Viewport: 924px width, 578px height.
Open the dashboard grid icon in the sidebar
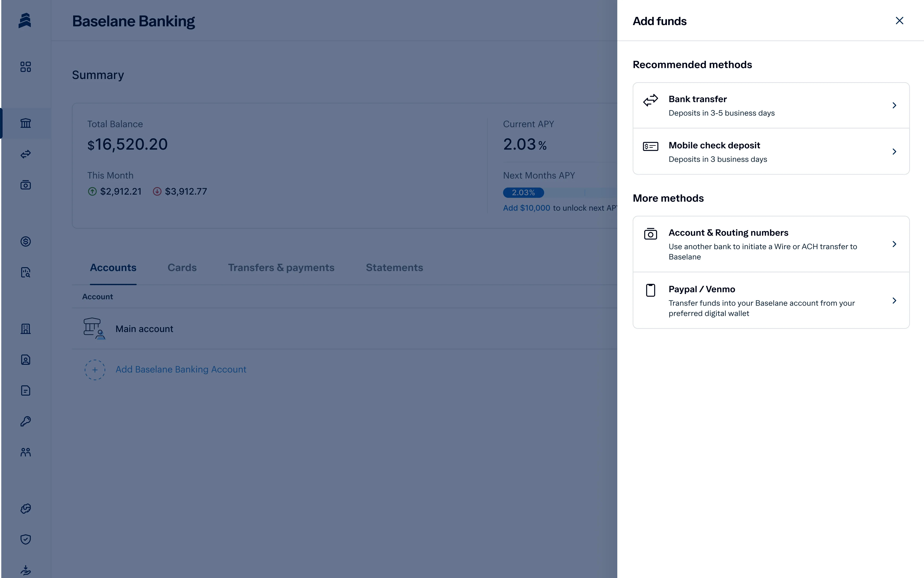26,67
